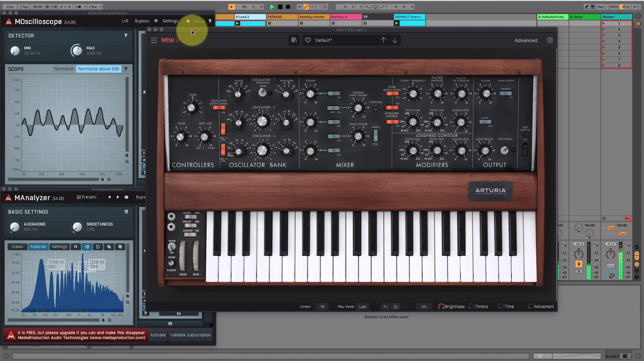Open Mini V settings gear
This screenshot has height=361, width=644.
coord(550,40)
